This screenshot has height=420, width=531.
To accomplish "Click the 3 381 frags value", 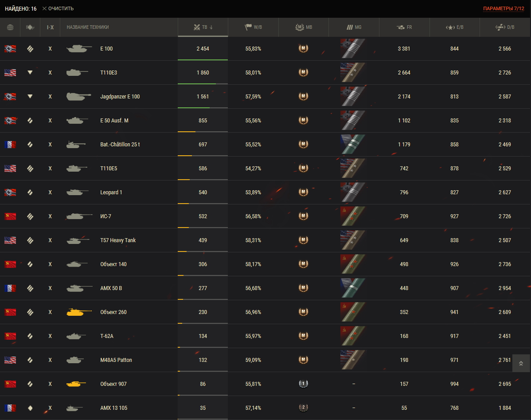I will (x=404, y=49).
